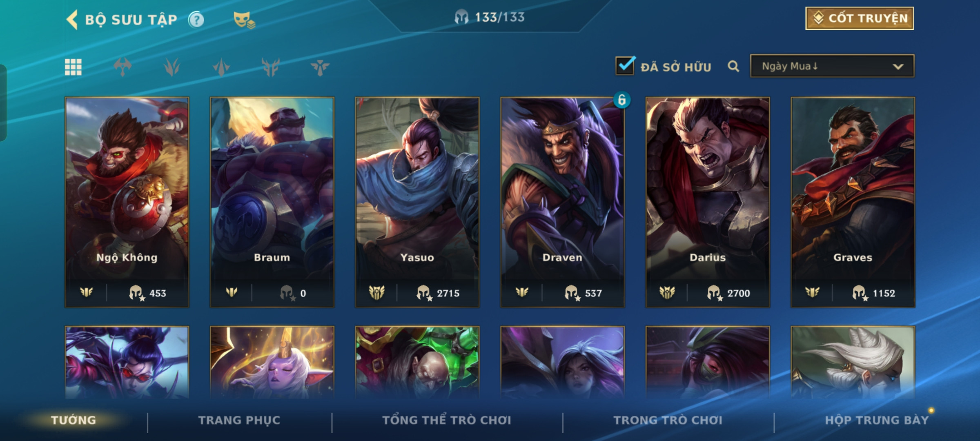The width and height of the screenshot is (980, 441).
Task: Select the all-champions grid filter icon
Action: (x=73, y=67)
